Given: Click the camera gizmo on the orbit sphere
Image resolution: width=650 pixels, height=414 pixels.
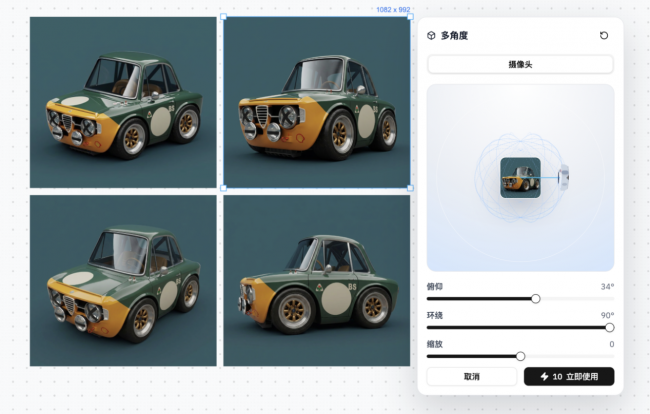Looking at the screenshot, I should pos(563,178).
